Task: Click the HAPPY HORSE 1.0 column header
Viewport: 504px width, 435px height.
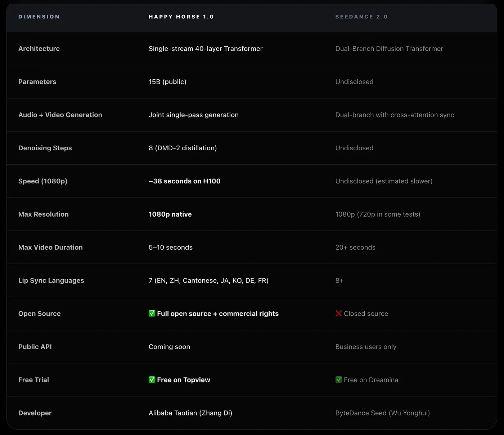Action: pos(181,17)
